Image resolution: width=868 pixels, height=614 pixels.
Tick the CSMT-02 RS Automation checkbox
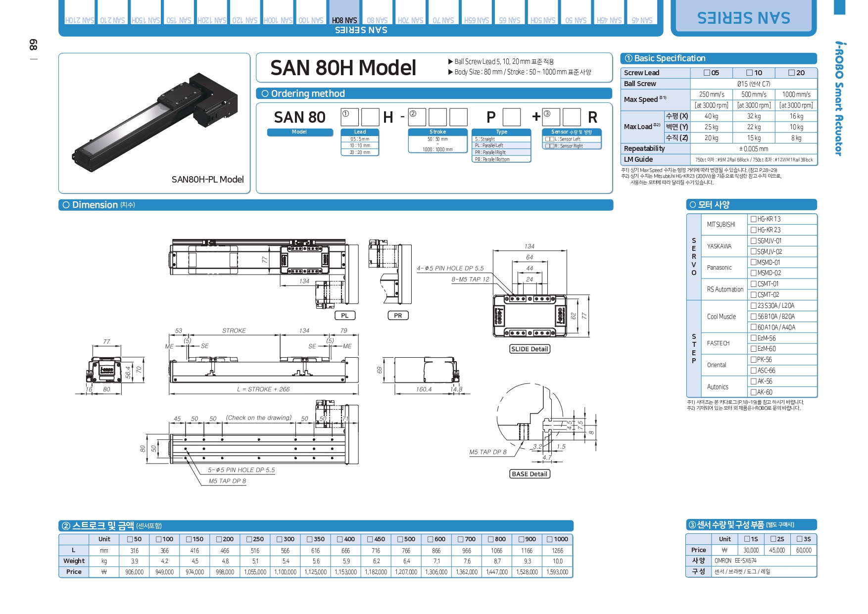tap(754, 294)
